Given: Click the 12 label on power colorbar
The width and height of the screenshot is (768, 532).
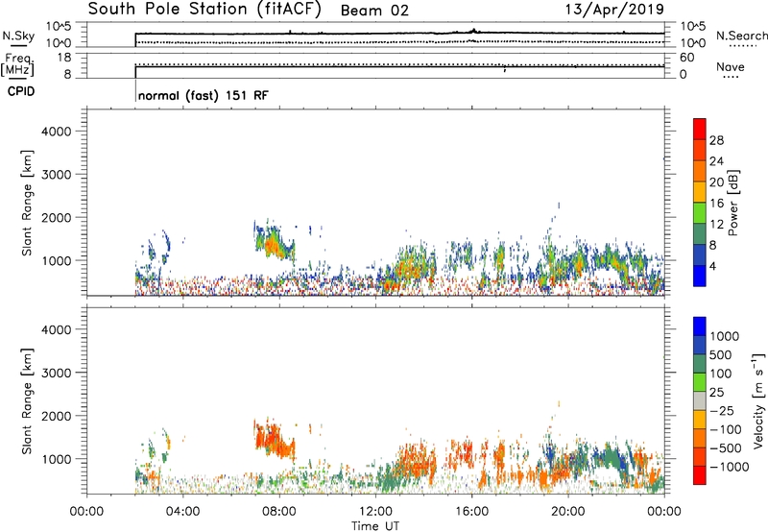Looking at the screenshot, I should pyautogui.click(x=716, y=225).
